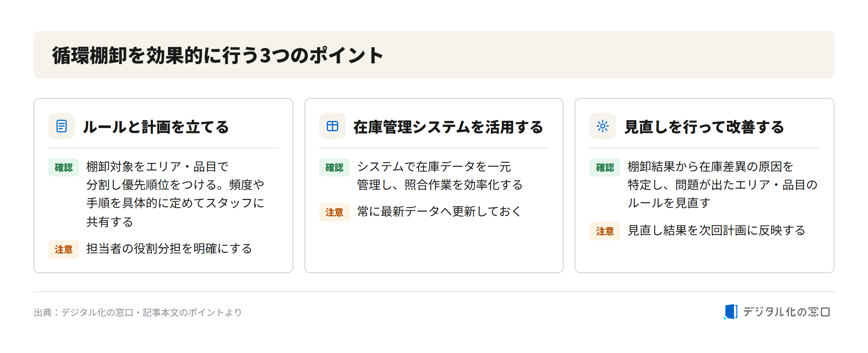Image resolution: width=868 pixels, height=353 pixels.
Task: Click the blue デジタル化の窓口 logo icon
Action: click(x=730, y=312)
